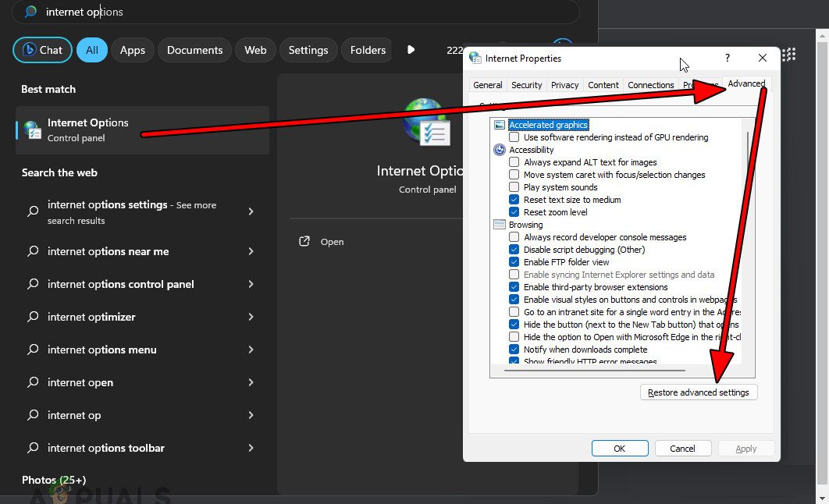This screenshot has width=829, height=504.
Task: Click the help question mark in Internet Properties
Action: tap(726, 58)
